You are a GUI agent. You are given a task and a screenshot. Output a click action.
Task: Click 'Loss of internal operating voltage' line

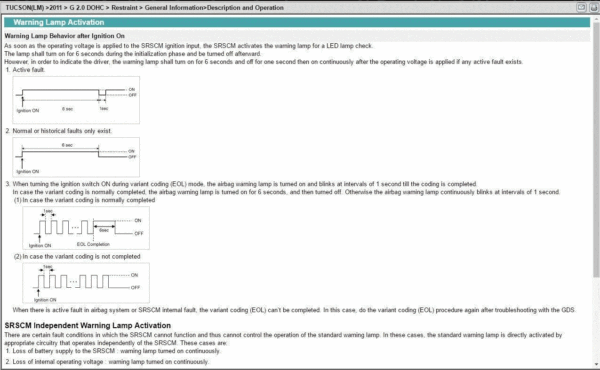point(107,362)
